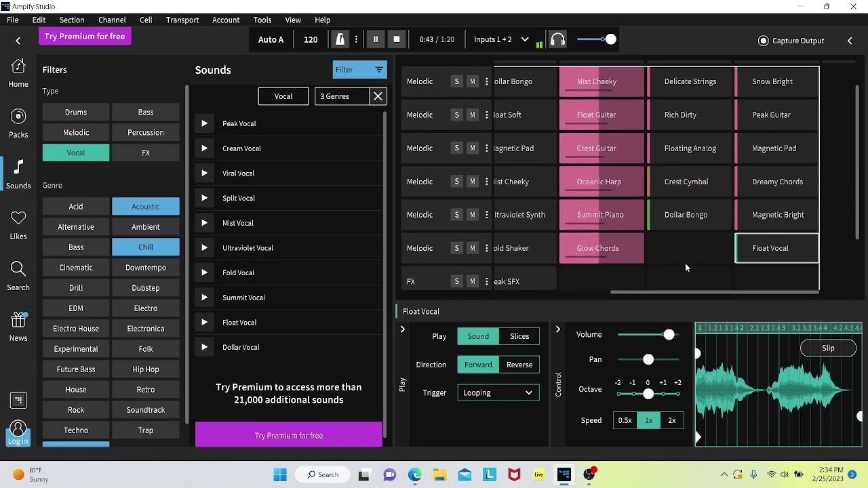The height and width of the screenshot is (488, 868).
Task: Solo the FX channel
Action: coord(456,281)
